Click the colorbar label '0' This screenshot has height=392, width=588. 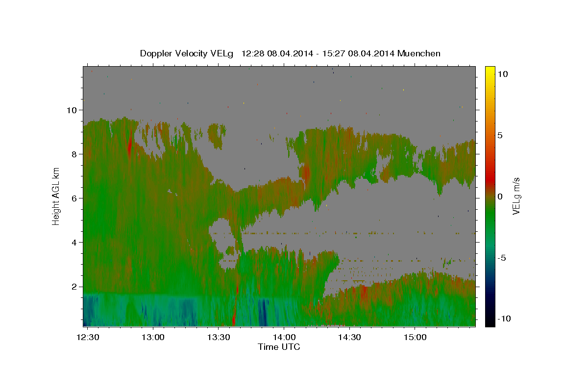(x=500, y=196)
